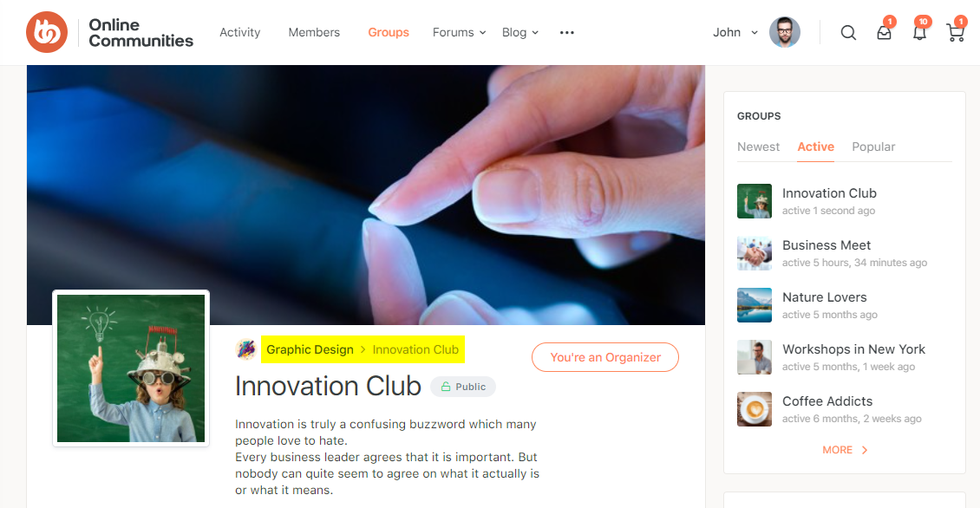Open the shopping cart icon

point(956,32)
